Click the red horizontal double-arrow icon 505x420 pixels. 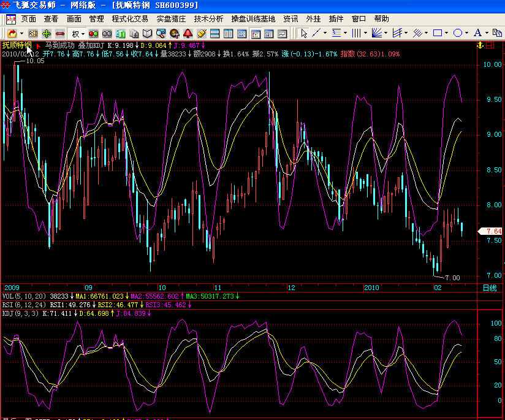(x=60, y=33)
